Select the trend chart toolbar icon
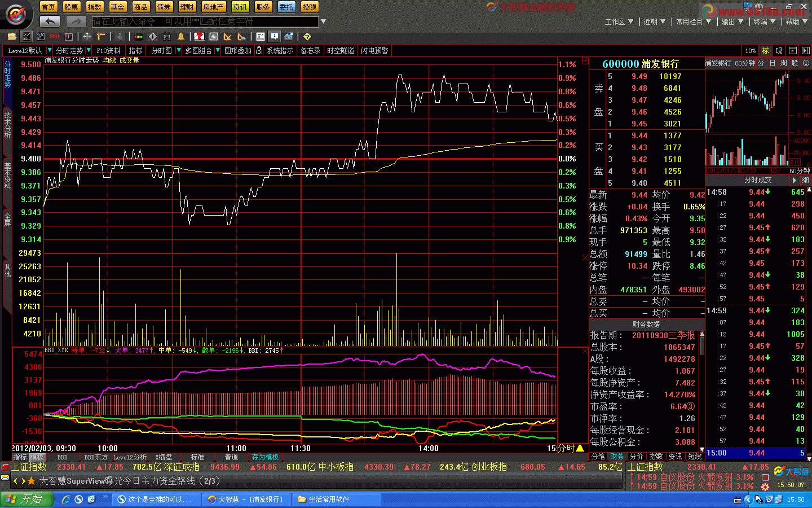The width and height of the screenshot is (812, 508). [x=26, y=37]
